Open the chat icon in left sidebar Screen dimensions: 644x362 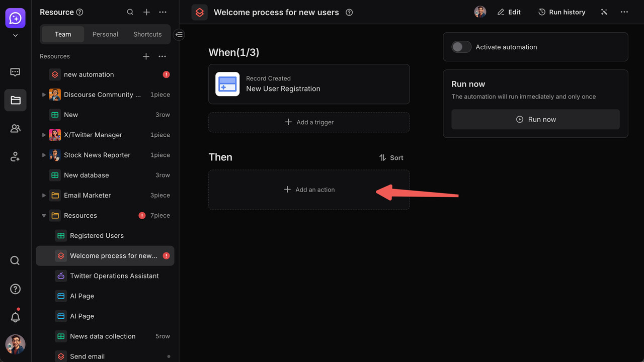click(15, 72)
